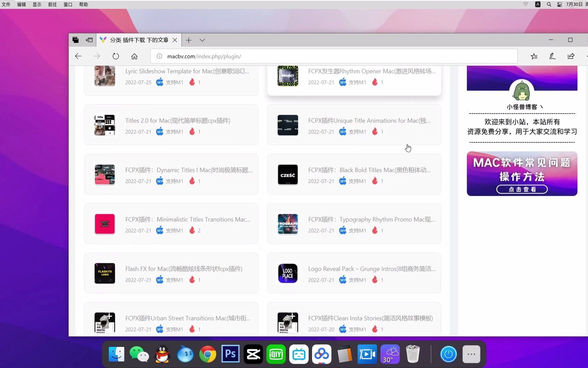Open Control Center icon in menu bar

point(559,4)
